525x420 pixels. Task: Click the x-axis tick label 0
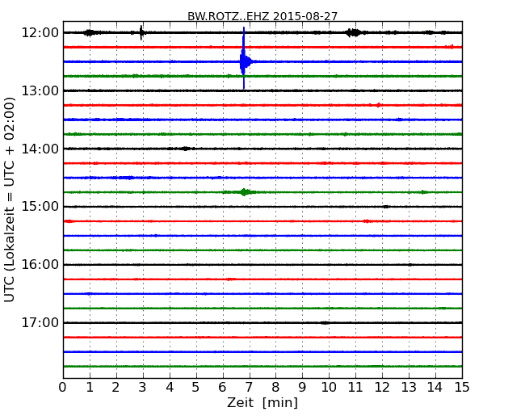(63, 388)
